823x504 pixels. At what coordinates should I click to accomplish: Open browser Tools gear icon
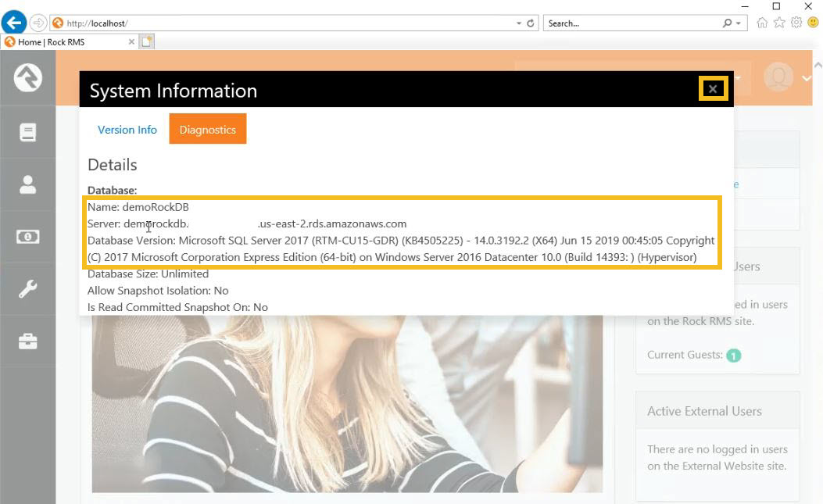(x=796, y=23)
